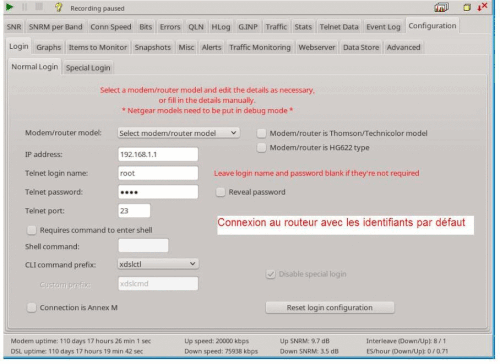500x364 pixels.
Task: Open the Conn Speed tab
Action: [x=111, y=27]
